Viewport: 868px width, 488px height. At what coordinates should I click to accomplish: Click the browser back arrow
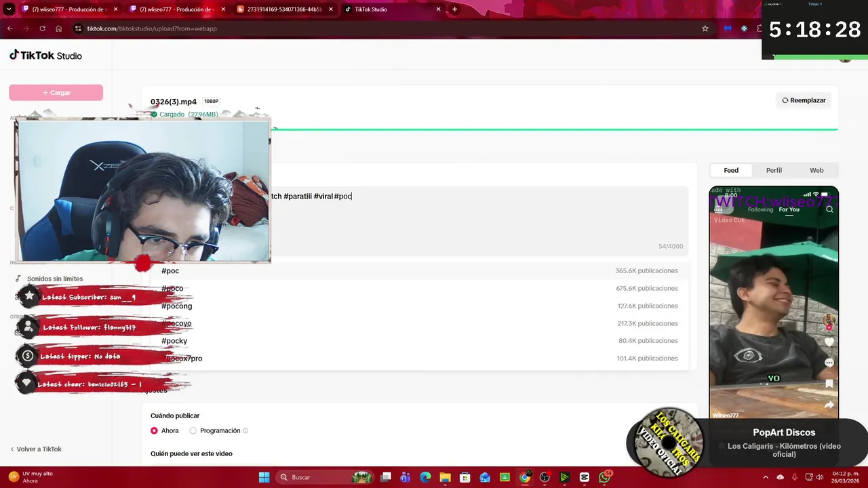click(9, 28)
